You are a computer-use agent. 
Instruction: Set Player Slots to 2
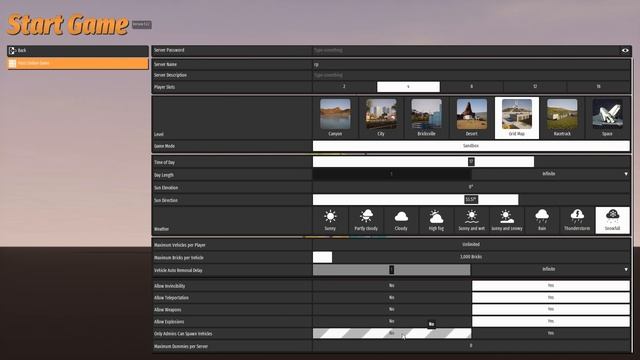coord(344,87)
